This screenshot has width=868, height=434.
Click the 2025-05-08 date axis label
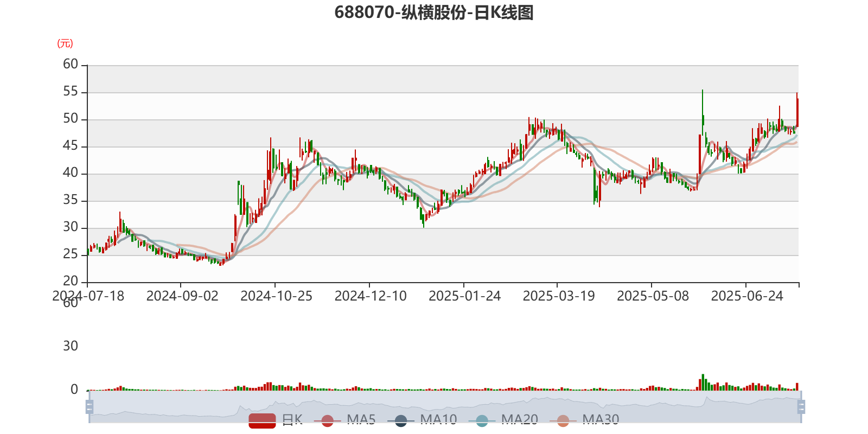pyautogui.click(x=653, y=296)
